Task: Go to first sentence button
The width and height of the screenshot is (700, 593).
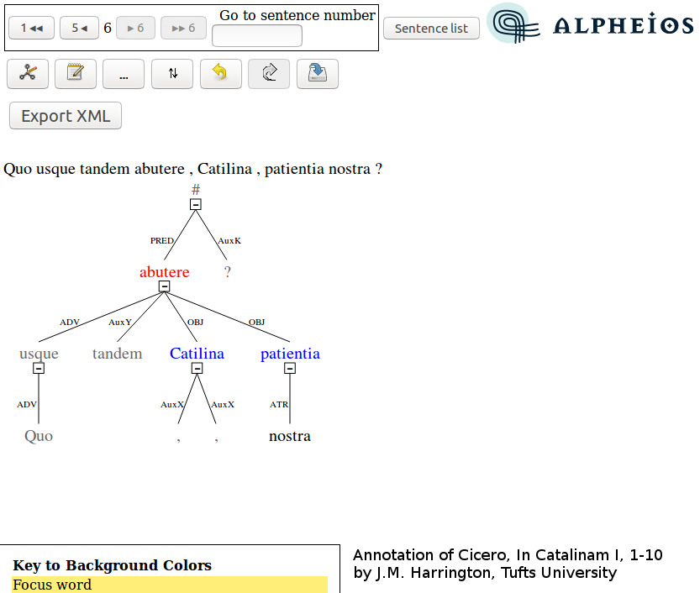Action: pos(32,28)
